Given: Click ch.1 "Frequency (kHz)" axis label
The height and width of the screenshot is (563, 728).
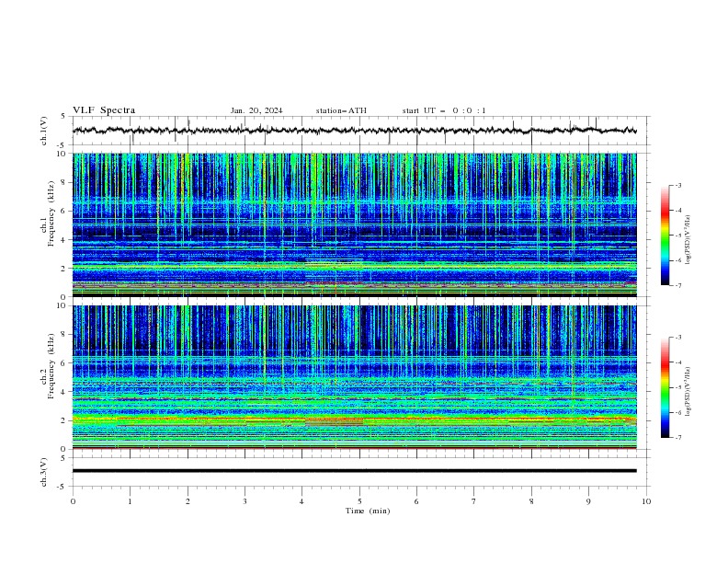Looking at the screenshot, I should click(51, 213).
